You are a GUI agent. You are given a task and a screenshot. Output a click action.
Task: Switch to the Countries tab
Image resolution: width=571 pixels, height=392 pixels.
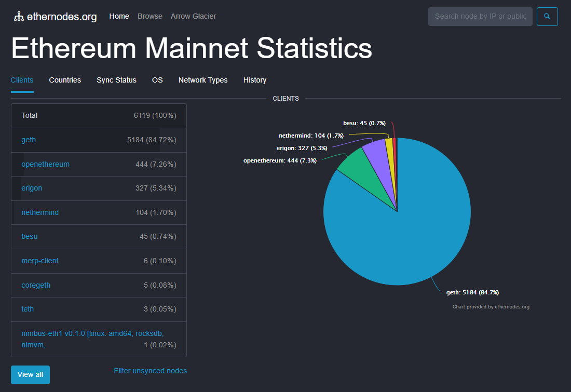click(x=65, y=80)
